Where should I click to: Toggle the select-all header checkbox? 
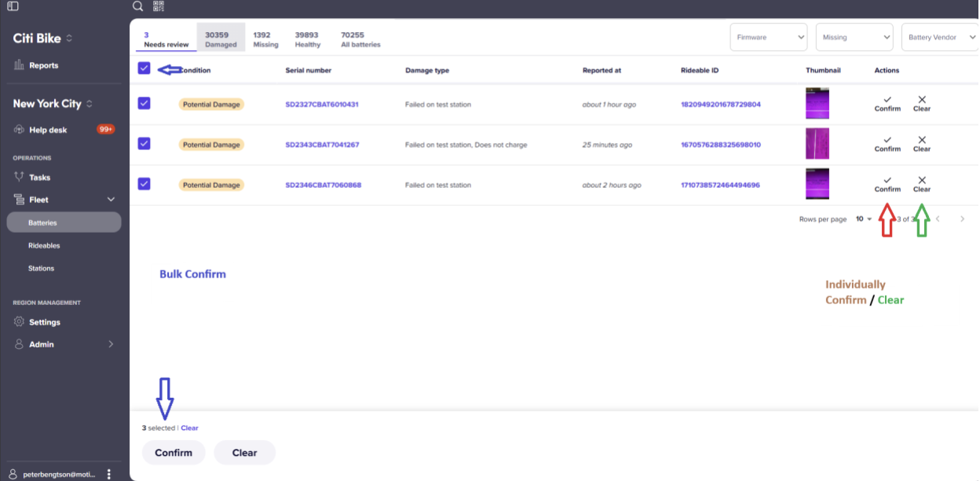pyautogui.click(x=144, y=68)
